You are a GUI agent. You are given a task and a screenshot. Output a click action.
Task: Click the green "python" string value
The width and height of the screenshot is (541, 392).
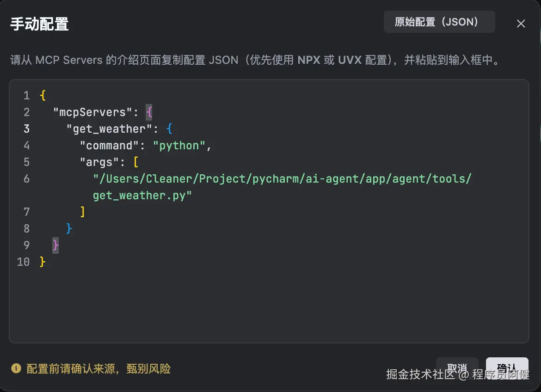point(179,146)
